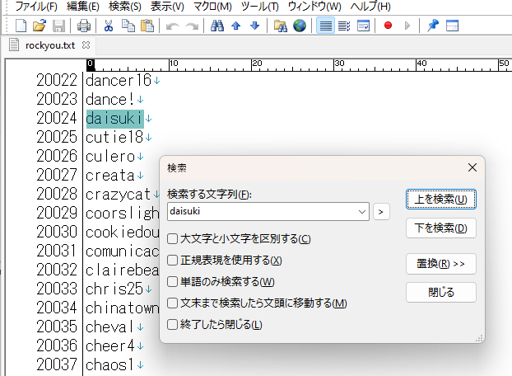
Task: Click the 置換(R) >> button
Action: coord(441,264)
